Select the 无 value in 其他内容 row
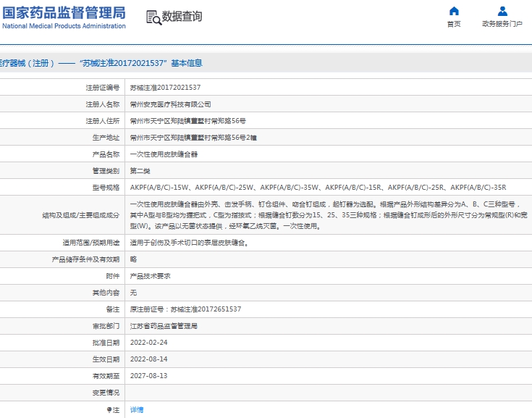Image resolution: width=532 pixels, height=418 pixels. (133, 293)
